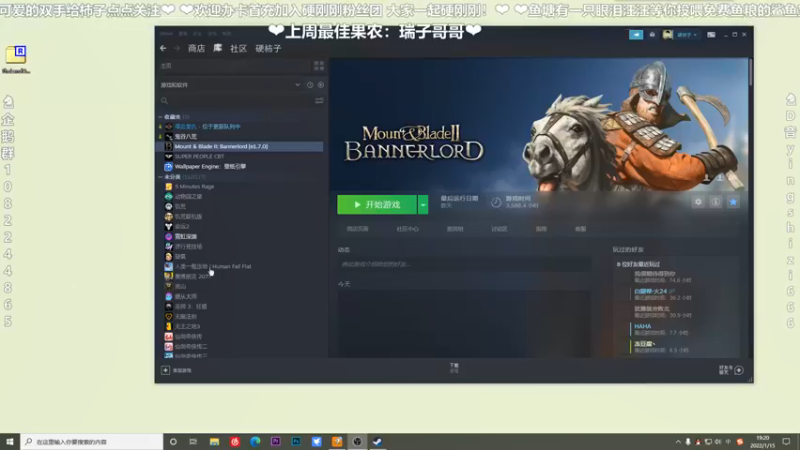Open the account name dropdown in title bar
The height and width of the screenshot is (450, 800).
point(687,35)
